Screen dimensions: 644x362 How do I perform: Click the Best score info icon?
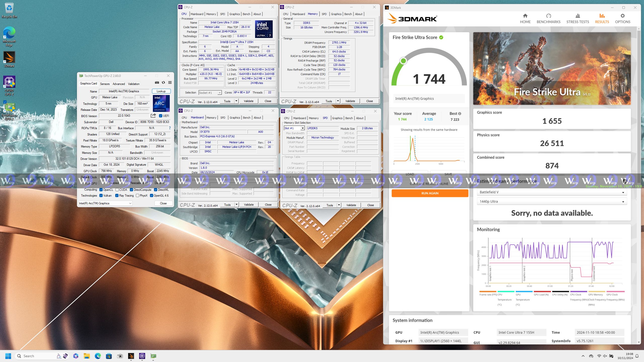tap(460, 114)
